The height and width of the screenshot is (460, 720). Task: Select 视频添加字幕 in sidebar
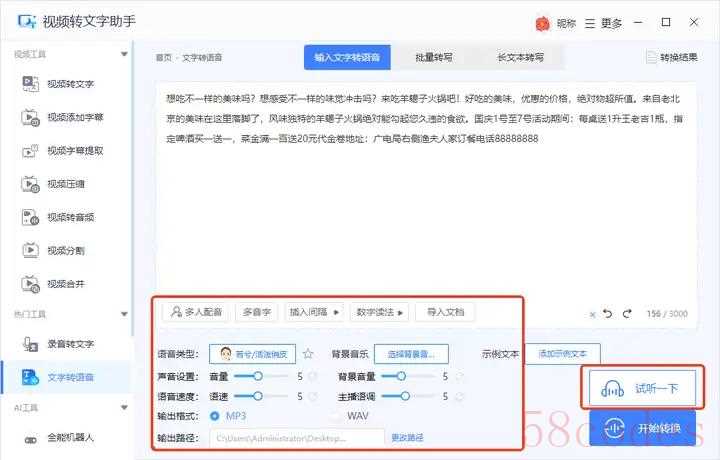click(x=74, y=118)
